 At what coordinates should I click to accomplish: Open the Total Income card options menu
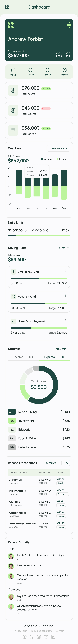[67, 90]
